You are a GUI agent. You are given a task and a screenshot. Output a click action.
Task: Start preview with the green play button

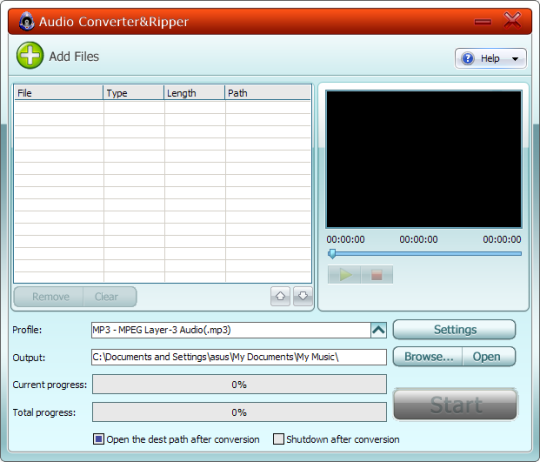pos(344,274)
